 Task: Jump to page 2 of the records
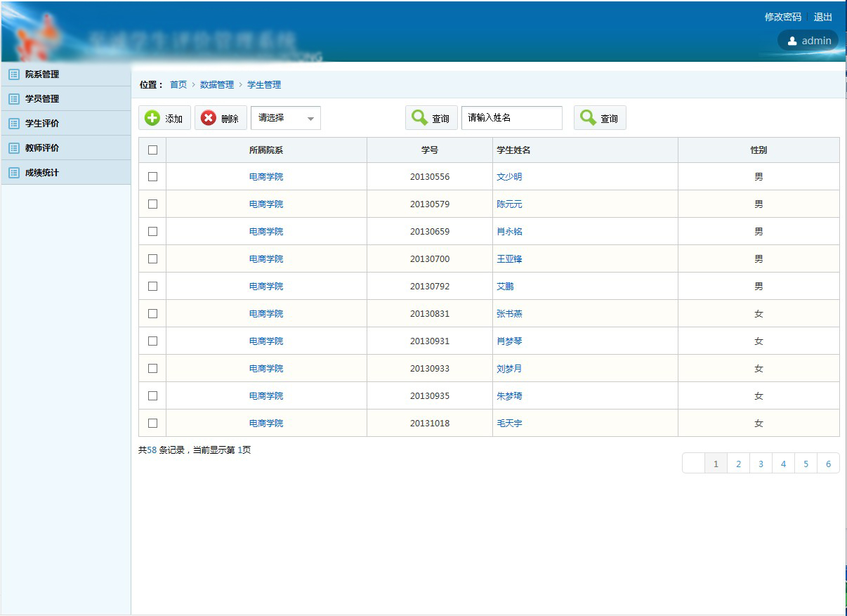738,464
